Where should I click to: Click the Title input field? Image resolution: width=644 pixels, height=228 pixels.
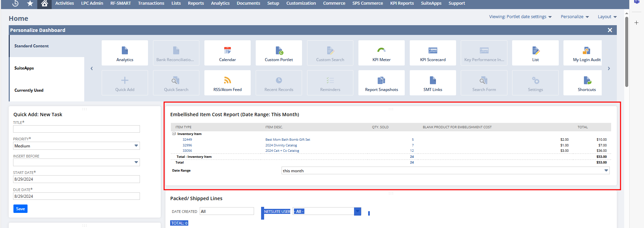click(x=76, y=129)
